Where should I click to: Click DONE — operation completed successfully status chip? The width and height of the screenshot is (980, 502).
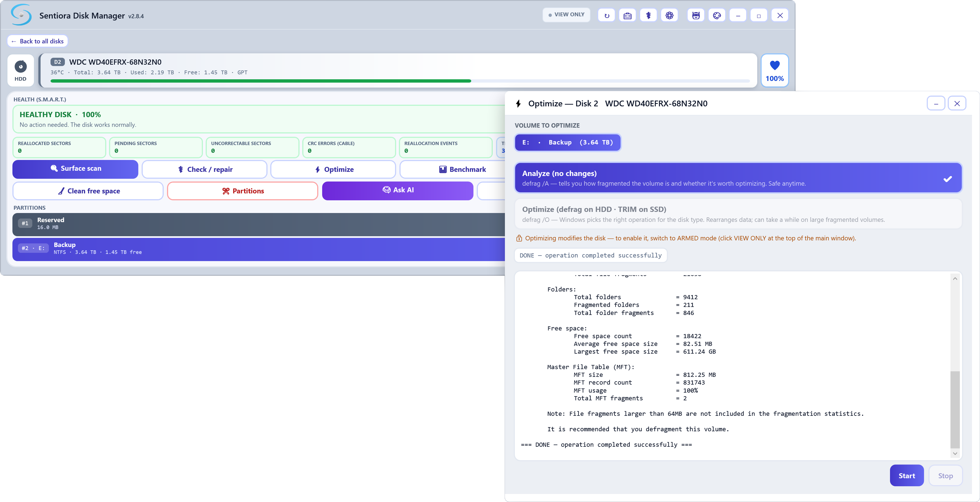[x=590, y=256]
